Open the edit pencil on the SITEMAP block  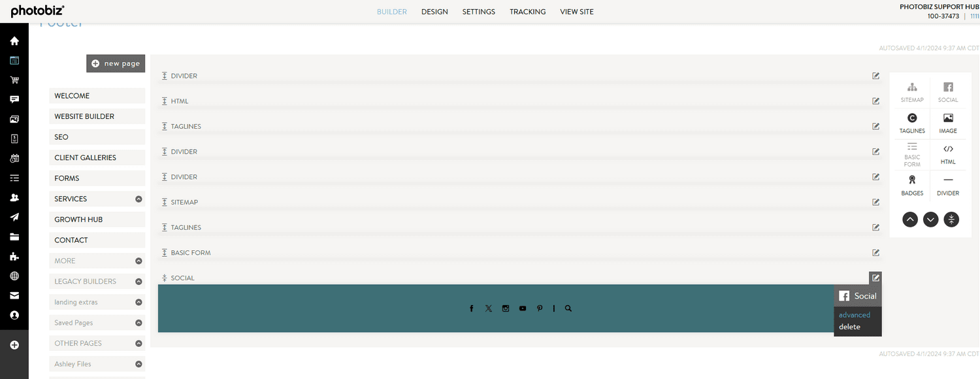pos(875,202)
